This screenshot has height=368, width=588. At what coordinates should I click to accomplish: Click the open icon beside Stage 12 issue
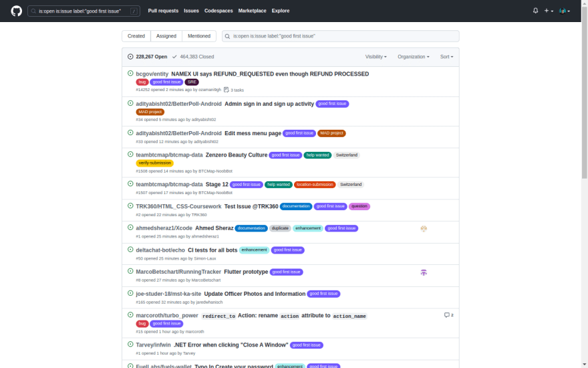130,183
